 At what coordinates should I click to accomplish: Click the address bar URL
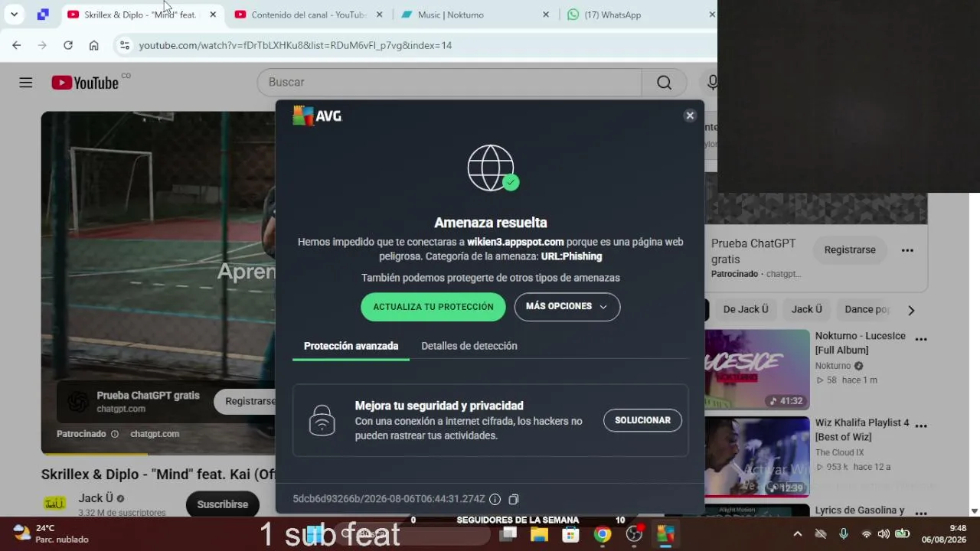296,45
